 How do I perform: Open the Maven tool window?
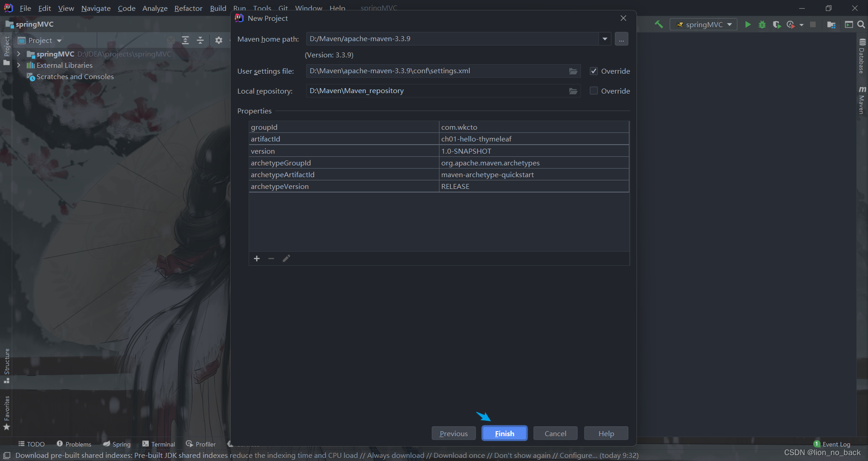[862, 100]
